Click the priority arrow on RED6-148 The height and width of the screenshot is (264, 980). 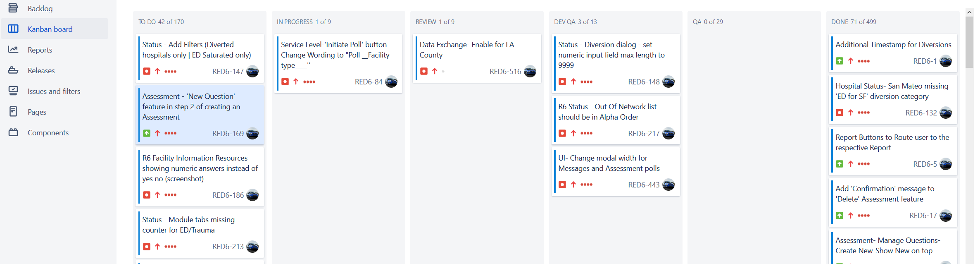tap(573, 82)
